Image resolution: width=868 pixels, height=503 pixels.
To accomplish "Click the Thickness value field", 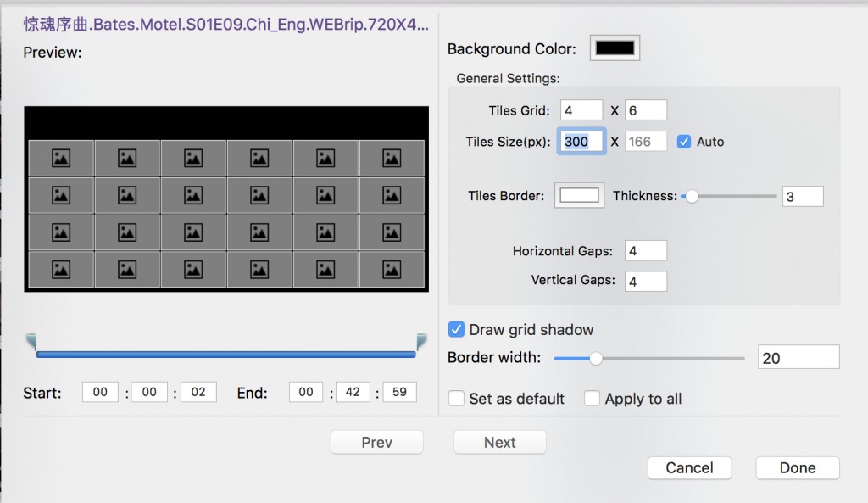I will coord(803,196).
